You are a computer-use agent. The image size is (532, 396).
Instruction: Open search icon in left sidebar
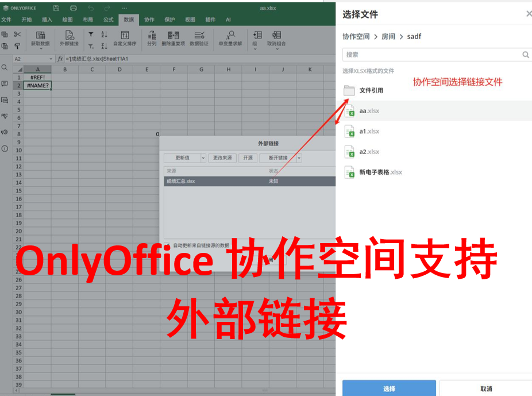point(5,67)
